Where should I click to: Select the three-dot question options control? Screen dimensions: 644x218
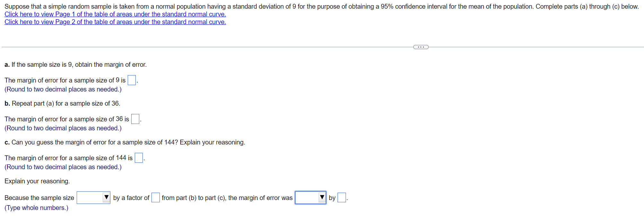(x=420, y=47)
